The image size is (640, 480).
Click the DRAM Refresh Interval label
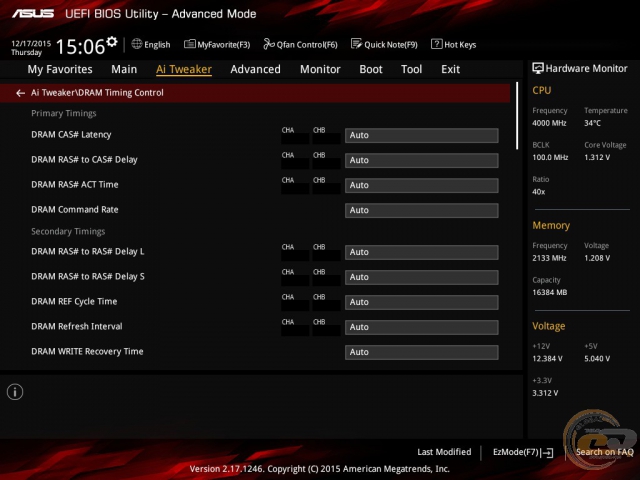(x=77, y=327)
